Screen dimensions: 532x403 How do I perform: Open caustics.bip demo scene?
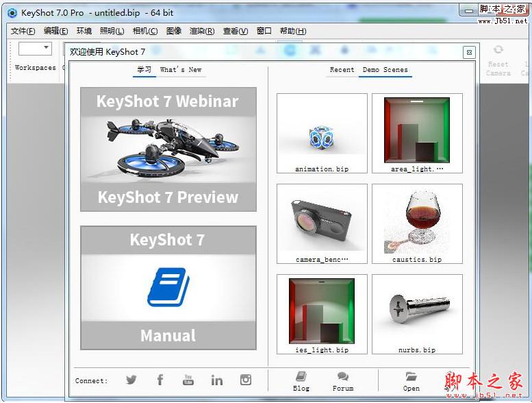click(x=417, y=223)
